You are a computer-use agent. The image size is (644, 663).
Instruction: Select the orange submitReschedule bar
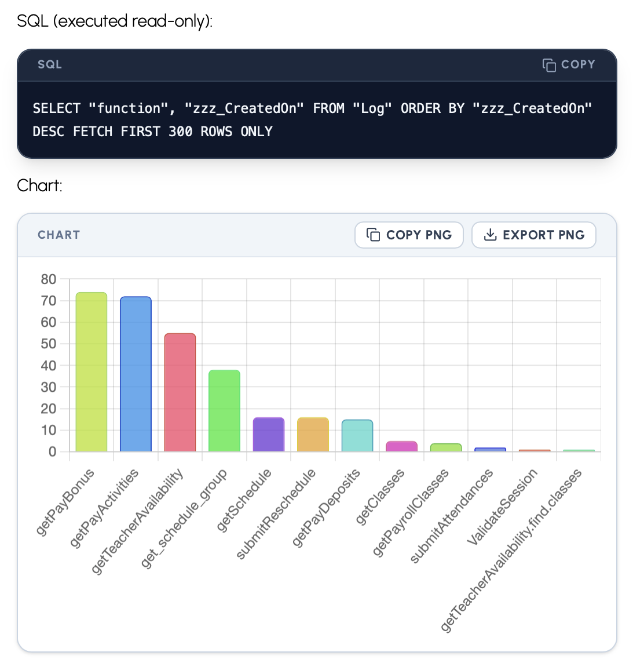pos(313,435)
